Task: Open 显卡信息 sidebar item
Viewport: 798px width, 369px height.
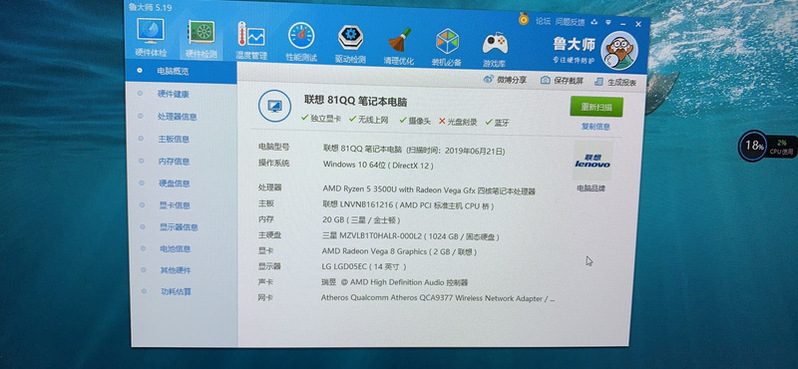Action: coord(175,206)
